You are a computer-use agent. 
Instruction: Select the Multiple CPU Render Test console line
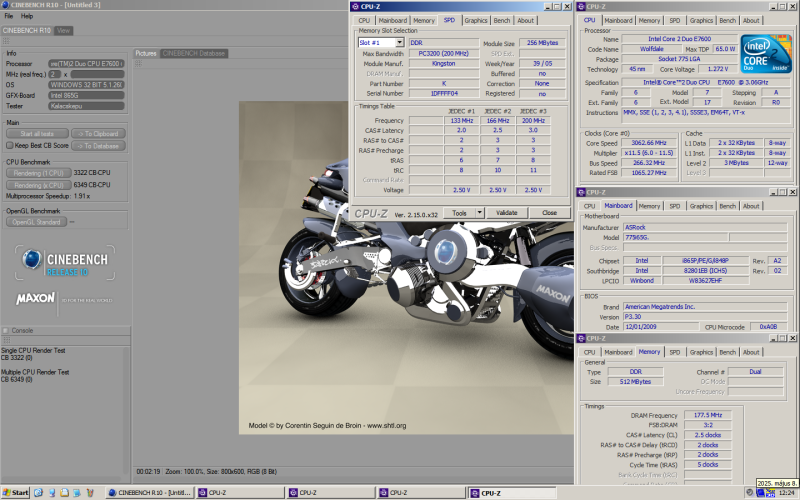coord(35,372)
